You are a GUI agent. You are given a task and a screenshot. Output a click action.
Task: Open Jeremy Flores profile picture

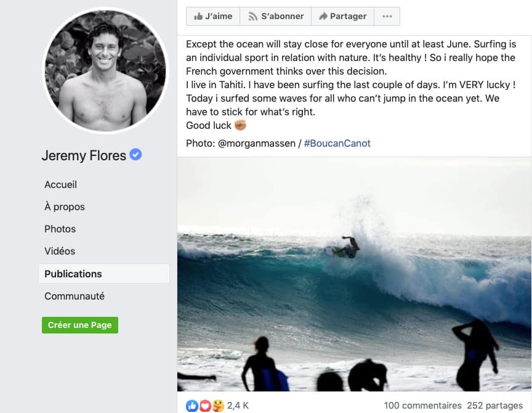point(105,71)
